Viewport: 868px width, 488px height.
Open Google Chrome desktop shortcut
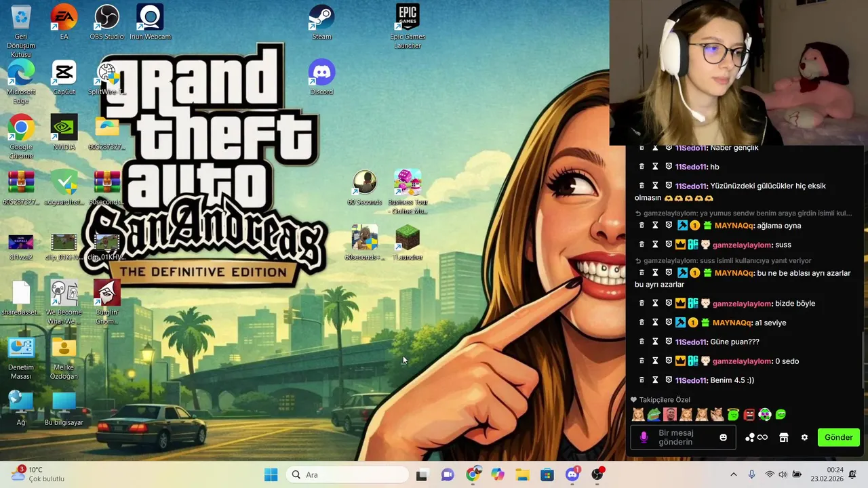click(x=21, y=136)
